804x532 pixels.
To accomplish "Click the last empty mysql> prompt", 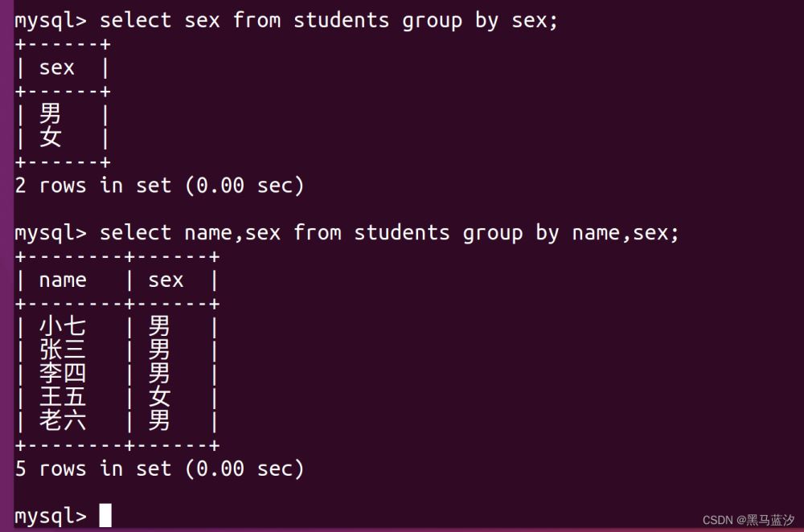I will 50,515.
